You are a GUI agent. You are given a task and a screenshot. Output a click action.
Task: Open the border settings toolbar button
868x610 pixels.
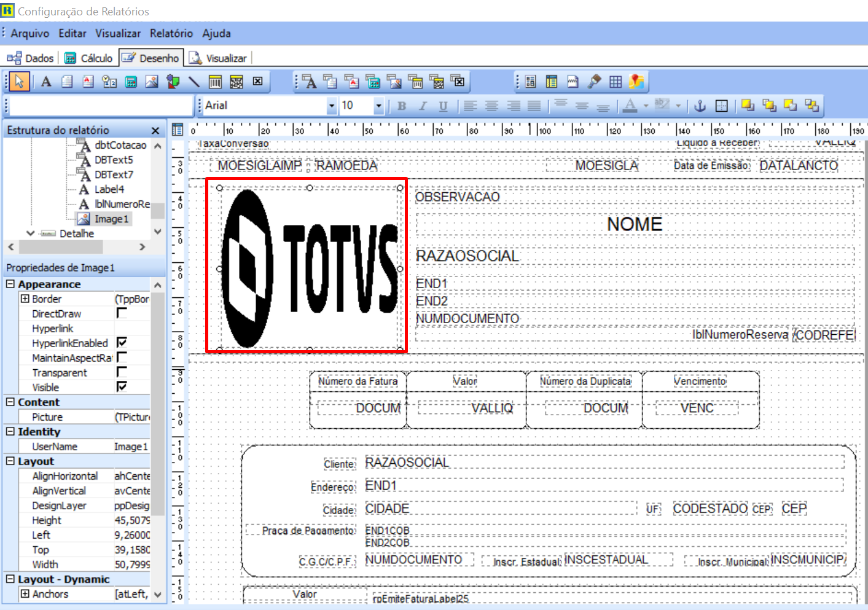722,106
